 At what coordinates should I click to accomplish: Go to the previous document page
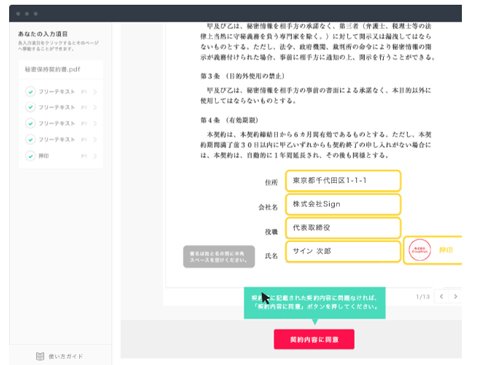[442, 296]
